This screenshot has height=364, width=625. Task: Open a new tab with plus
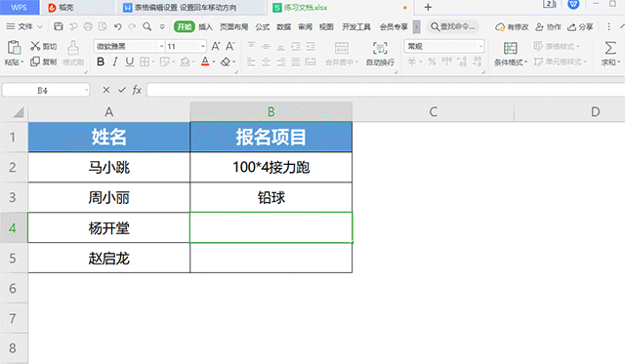(x=428, y=7)
